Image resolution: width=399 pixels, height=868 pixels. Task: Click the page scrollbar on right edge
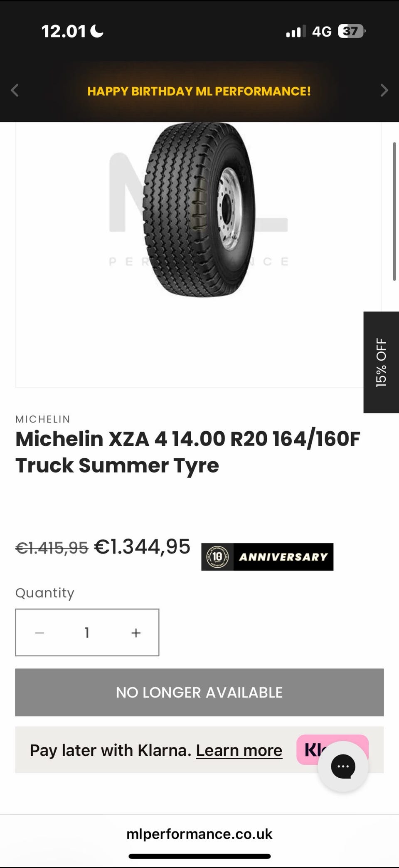point(394,211)
